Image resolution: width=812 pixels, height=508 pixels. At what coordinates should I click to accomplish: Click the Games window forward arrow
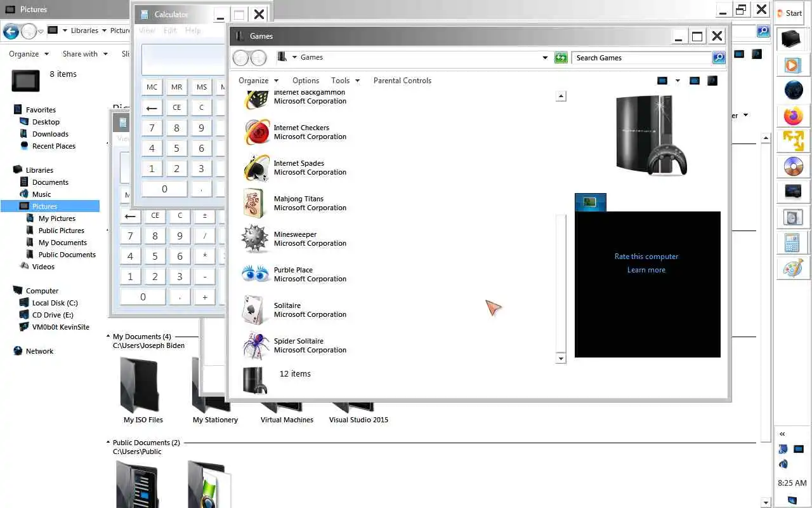pyautogui.click(x=258, y=58)
